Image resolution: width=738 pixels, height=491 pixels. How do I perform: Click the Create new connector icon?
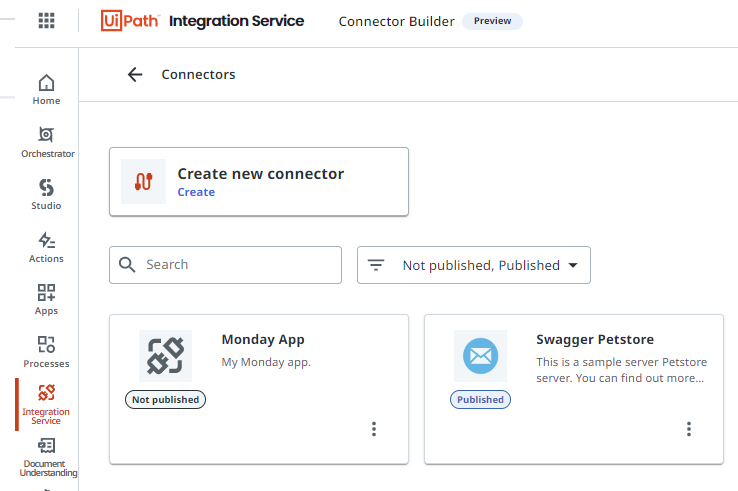pyautogui.click(x=144, y=181)
